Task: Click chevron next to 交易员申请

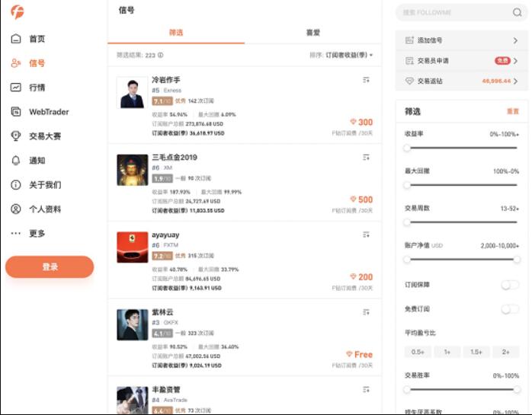Action: pyautogui.click(x=515, y=61)
